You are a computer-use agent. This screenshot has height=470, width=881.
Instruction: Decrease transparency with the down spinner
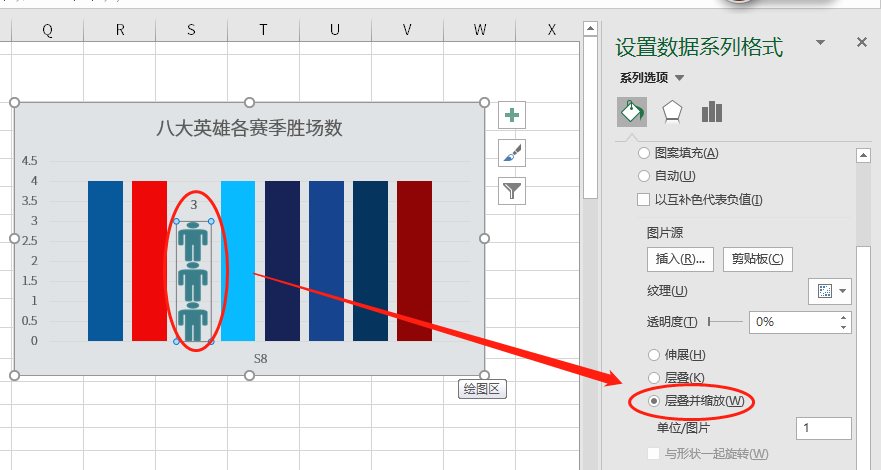tap(844, 327)
